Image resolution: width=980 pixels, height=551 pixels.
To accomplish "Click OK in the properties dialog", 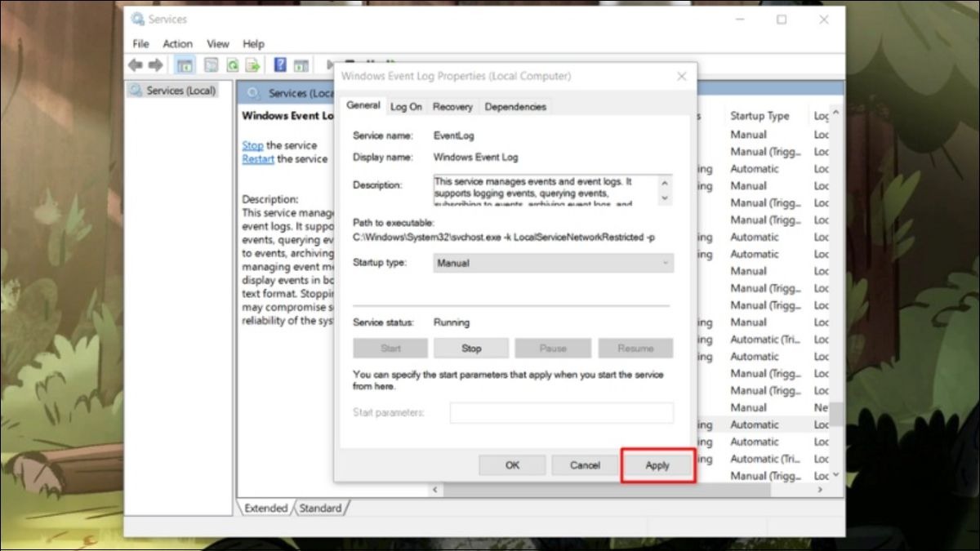I will point(512,465).
